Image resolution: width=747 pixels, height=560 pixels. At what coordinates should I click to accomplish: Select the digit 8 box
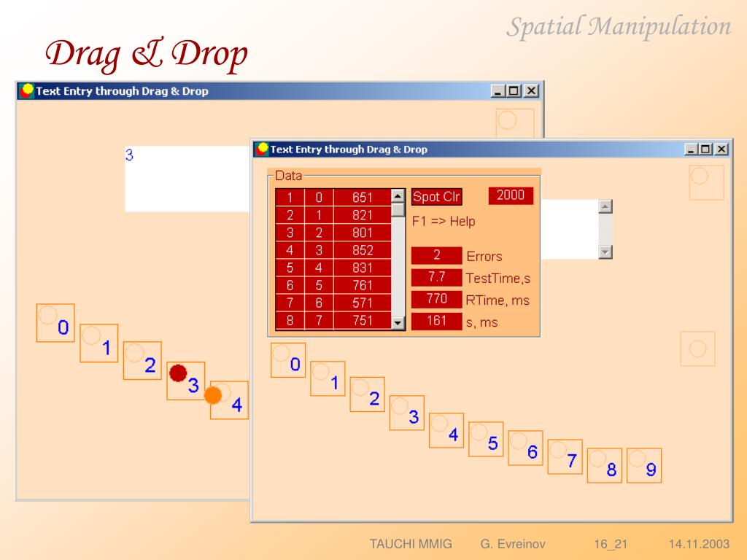pyautogui.click(x=605, y=465)
